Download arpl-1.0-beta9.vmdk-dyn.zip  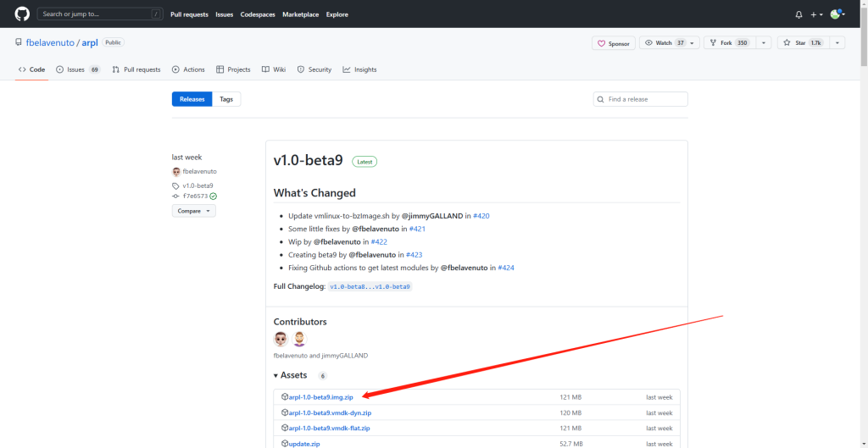point(330,412)
